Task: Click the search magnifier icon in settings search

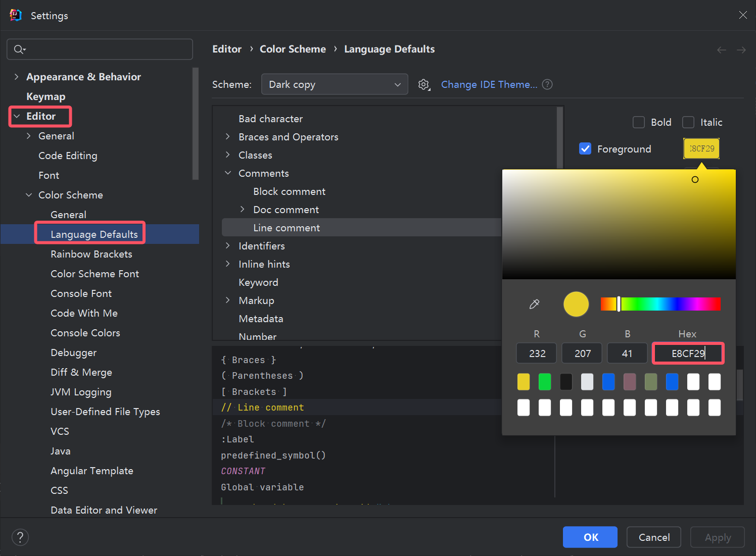Action: (19, 49)
